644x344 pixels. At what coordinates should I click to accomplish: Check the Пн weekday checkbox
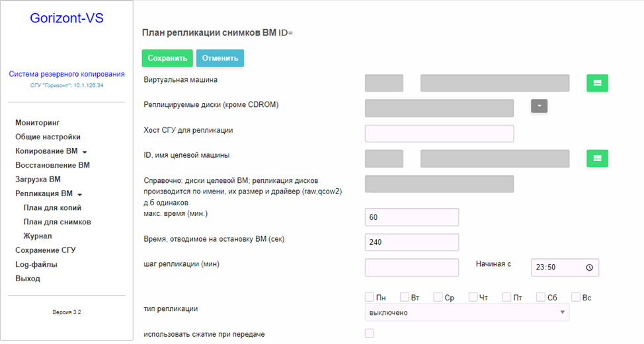(369, 297)
